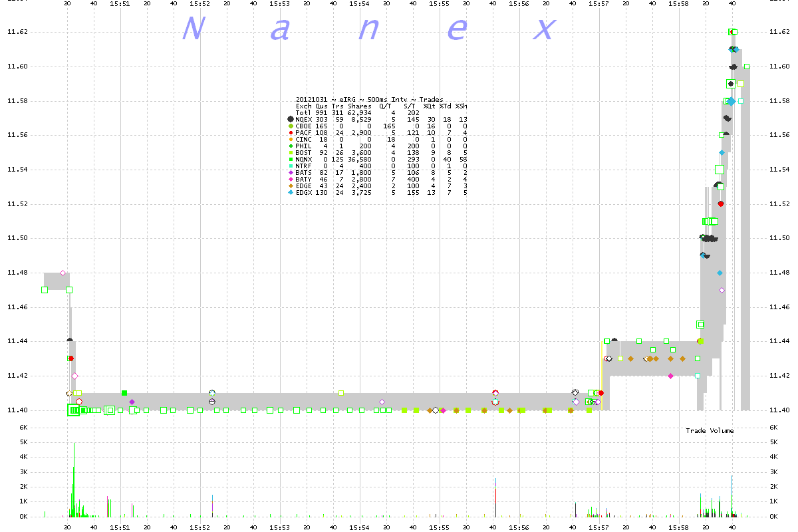Image resolution: width=798 pixels, height=532 pixels.
Task: Click NQEX shares value '8,529'
Action: [x=362, y=119]
